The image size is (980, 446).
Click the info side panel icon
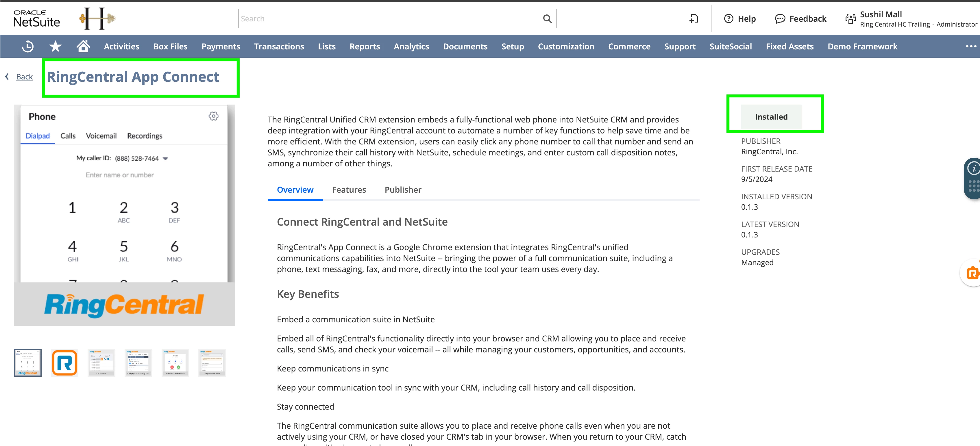[x=974, y=168]
